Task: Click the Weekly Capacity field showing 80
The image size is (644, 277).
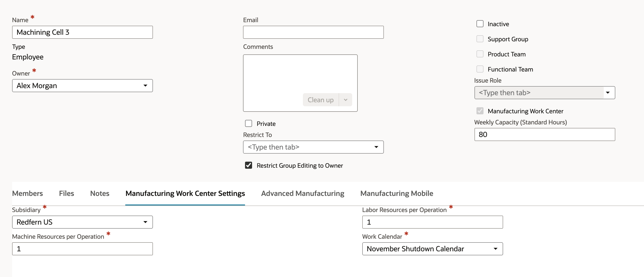Action: tap(545, 134)
